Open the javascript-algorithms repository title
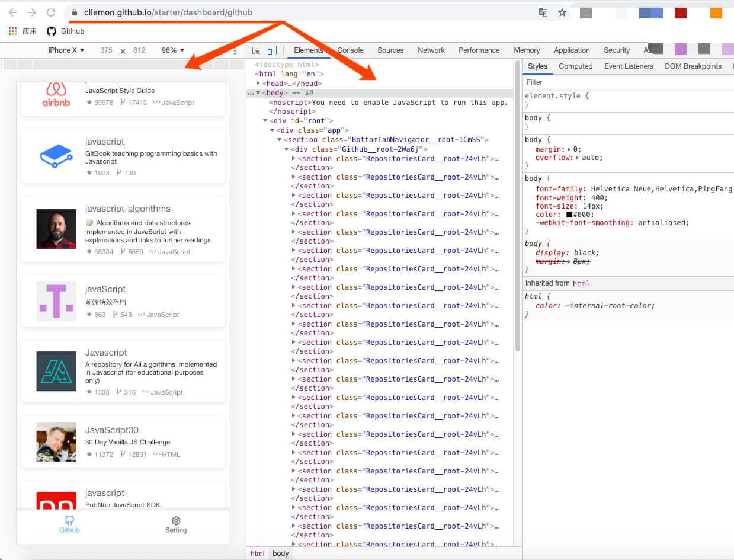734x560 pixels. (x=128, y=209)
